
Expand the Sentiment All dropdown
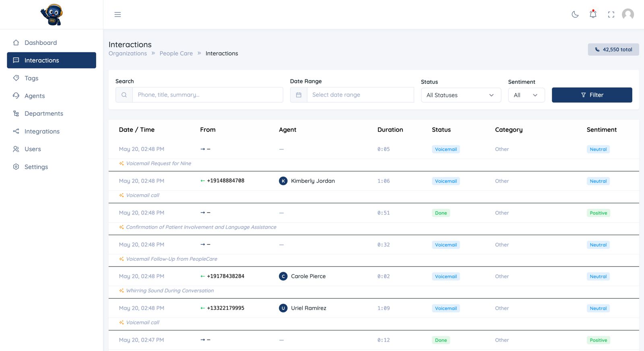526,95
